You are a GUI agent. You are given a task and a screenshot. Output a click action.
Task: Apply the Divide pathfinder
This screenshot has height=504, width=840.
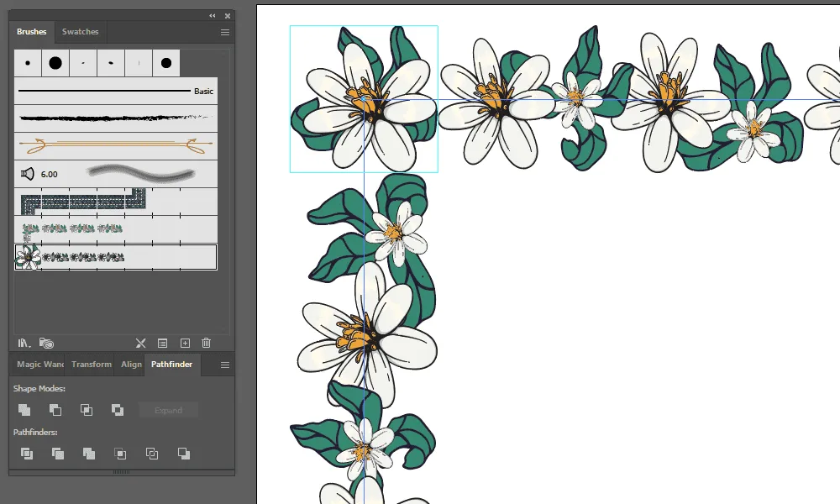coord(26,454)
